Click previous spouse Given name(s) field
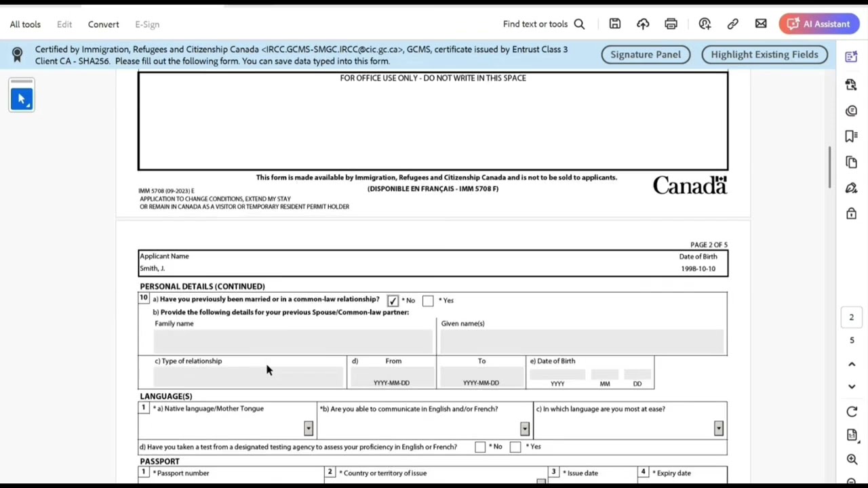 click(583, 342)
